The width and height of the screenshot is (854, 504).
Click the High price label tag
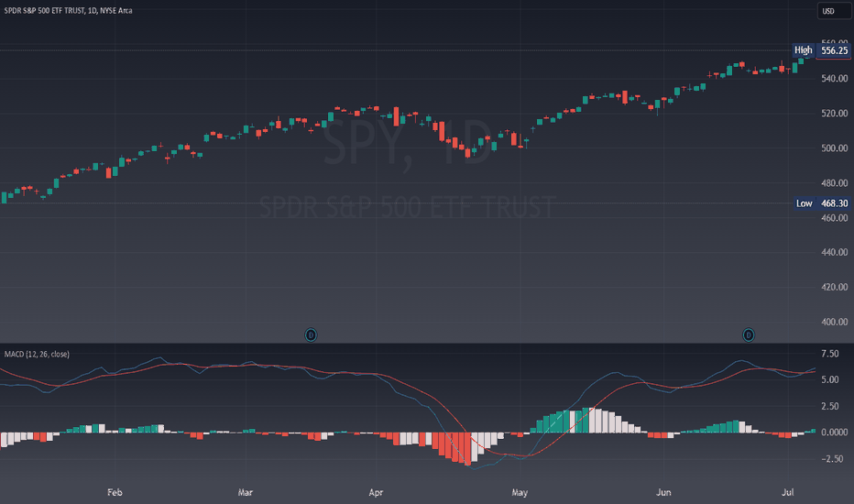(804, 50)
